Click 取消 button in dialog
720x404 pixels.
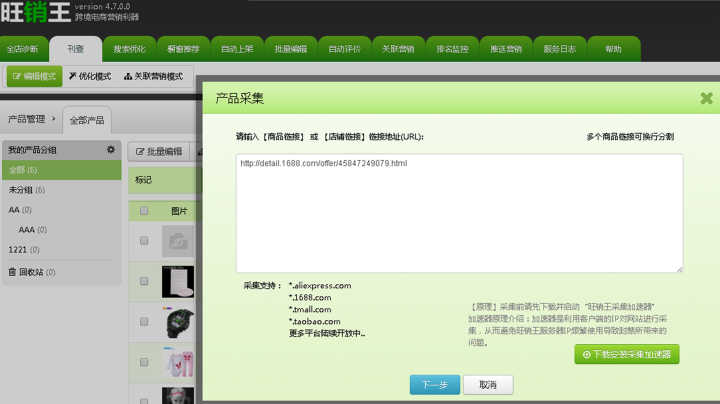(x=488, y=385)
